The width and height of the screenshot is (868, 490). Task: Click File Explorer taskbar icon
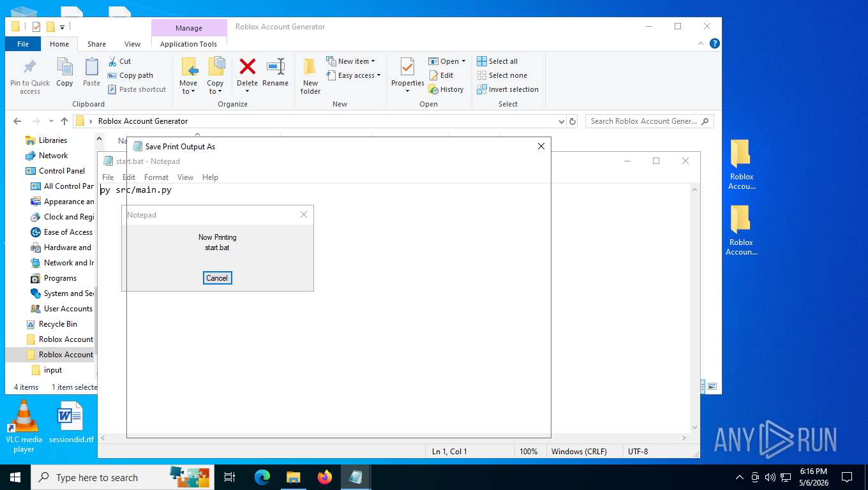294,477
